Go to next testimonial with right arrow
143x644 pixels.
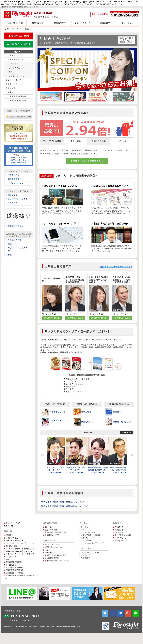132,455
